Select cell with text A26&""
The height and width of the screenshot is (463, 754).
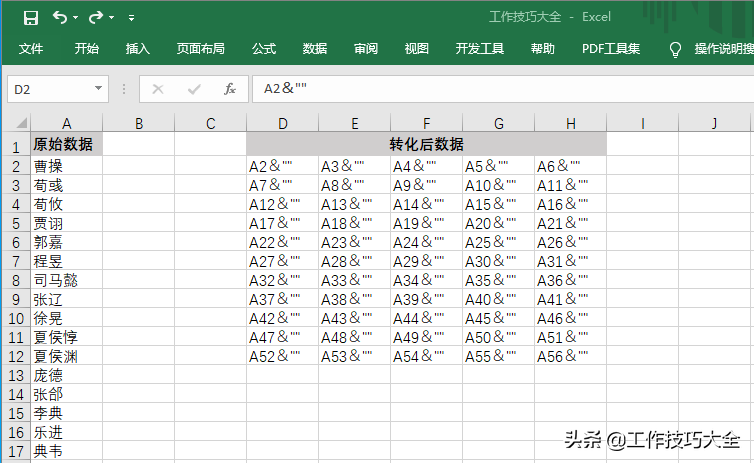tap(570, 242)
